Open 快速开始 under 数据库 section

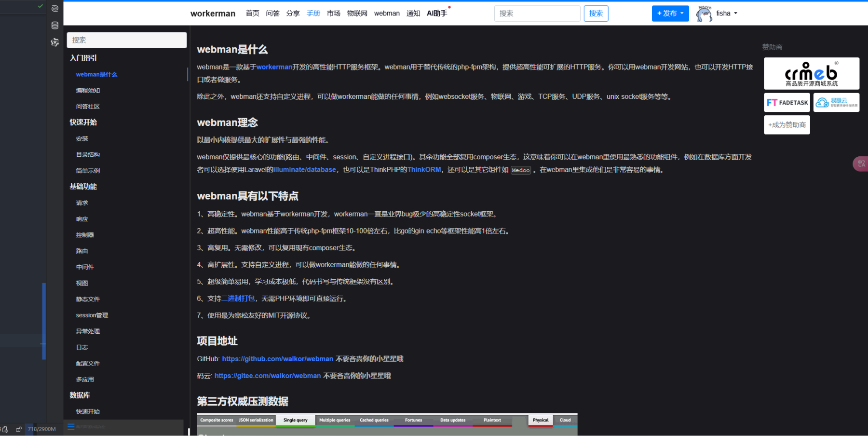(x=88, y=411)
